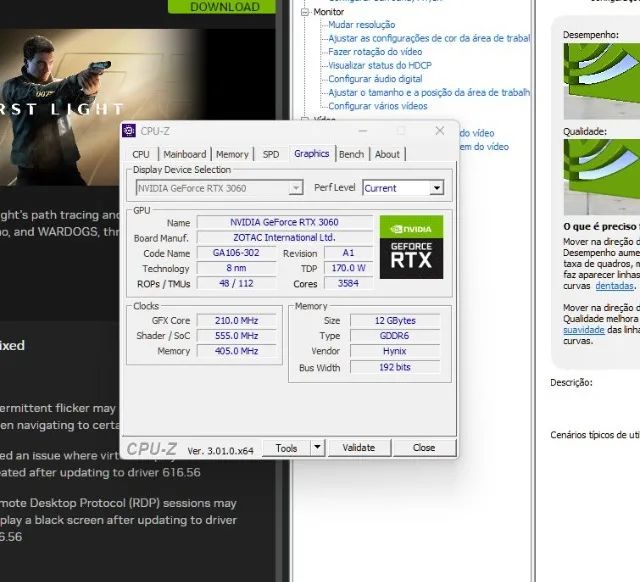Click the 555.0 MHz Shader value

pyautogui.click(x=236, y=335)
